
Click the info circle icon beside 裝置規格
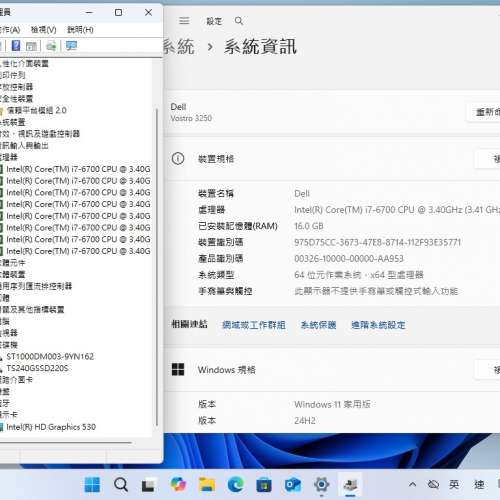pos(178,159)
